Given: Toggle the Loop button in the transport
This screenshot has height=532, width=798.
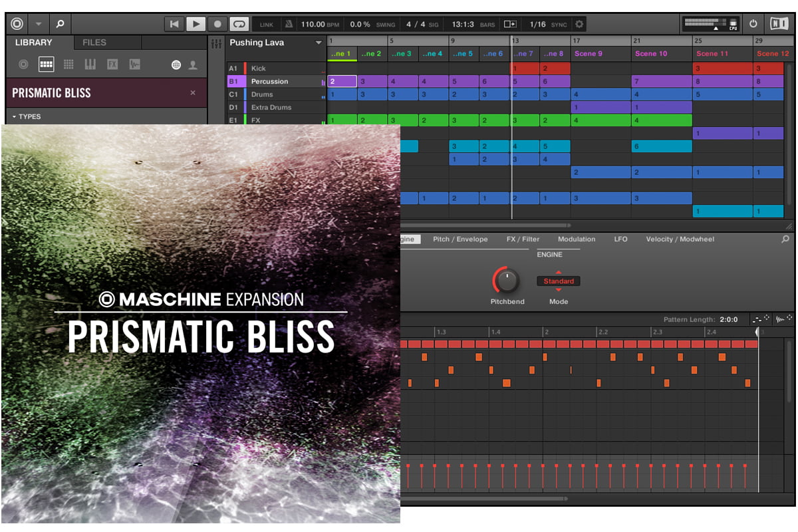Looking at the screenshot, I should coord(239,24).
